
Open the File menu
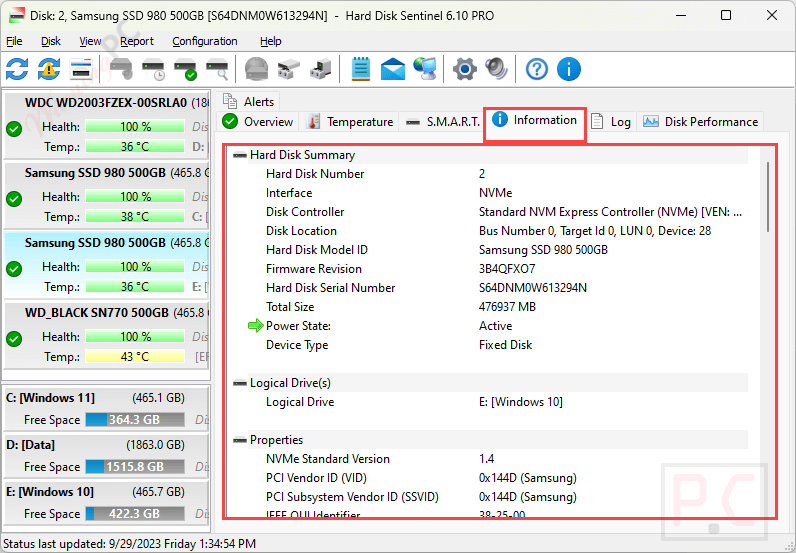pos(14,41)
